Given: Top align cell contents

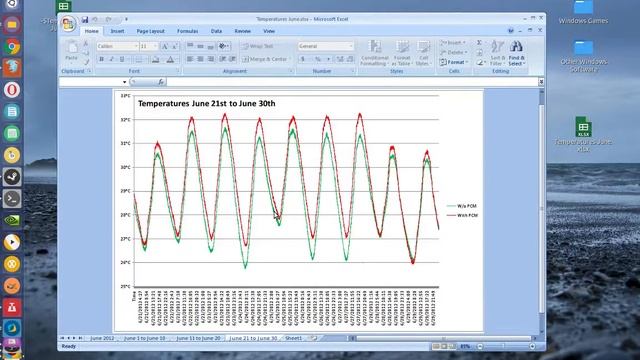Looking at the screenshot, I should 190,46.
